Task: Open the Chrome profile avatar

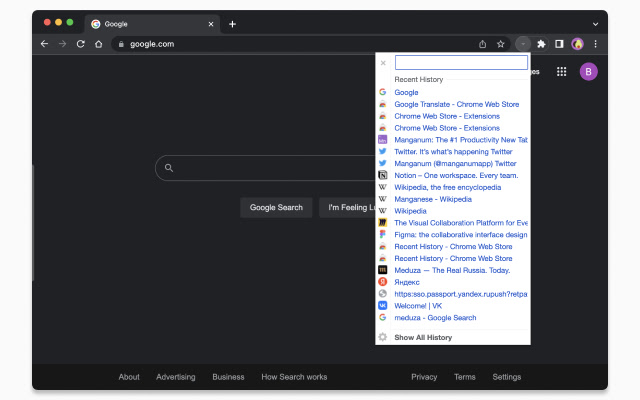Action: click(577, 44)
